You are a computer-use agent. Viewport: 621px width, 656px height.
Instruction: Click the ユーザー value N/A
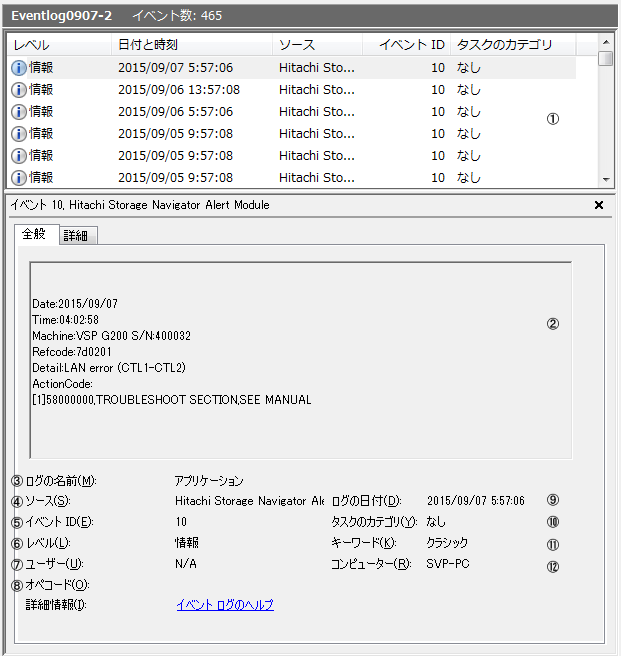tap(186, 564)
